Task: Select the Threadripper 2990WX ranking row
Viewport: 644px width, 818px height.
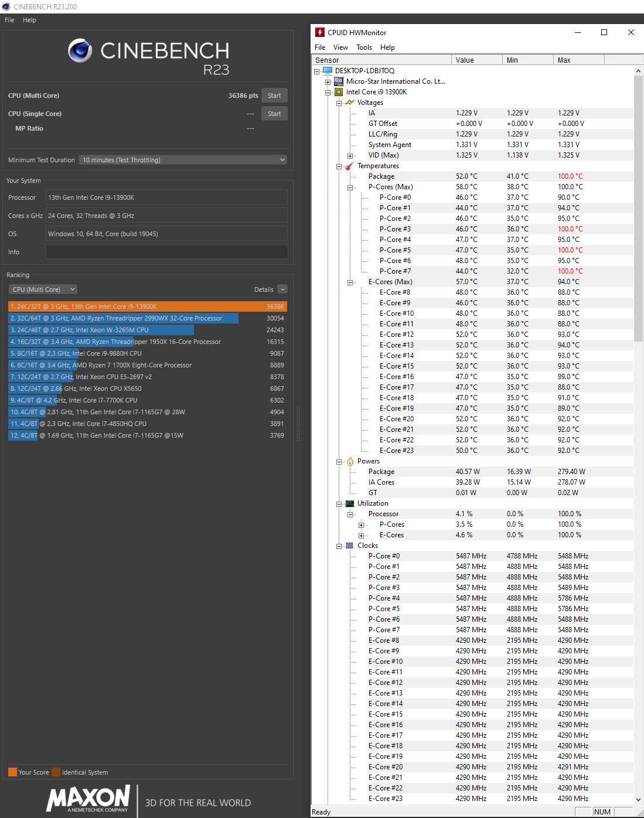Action: coord(148,318)
